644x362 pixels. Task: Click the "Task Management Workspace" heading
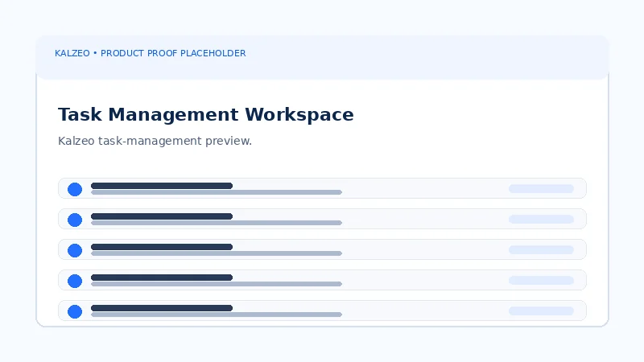(206, 114)
